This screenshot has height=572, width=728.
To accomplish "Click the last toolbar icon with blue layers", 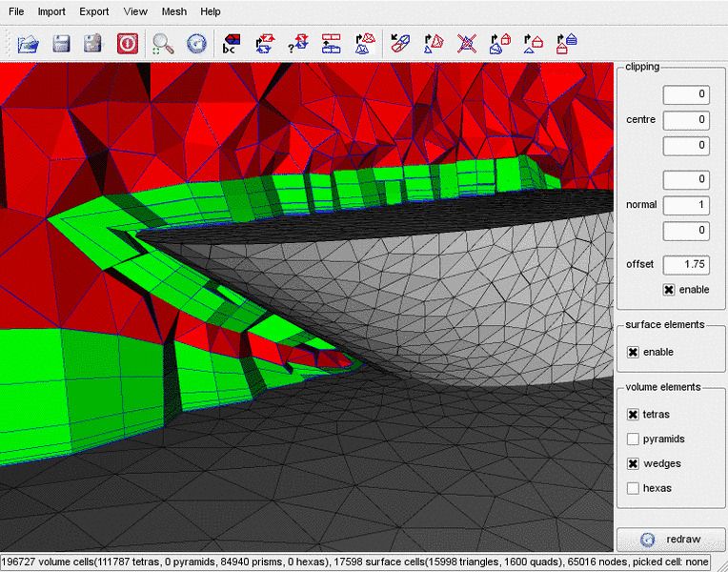I will click(567, 43).
